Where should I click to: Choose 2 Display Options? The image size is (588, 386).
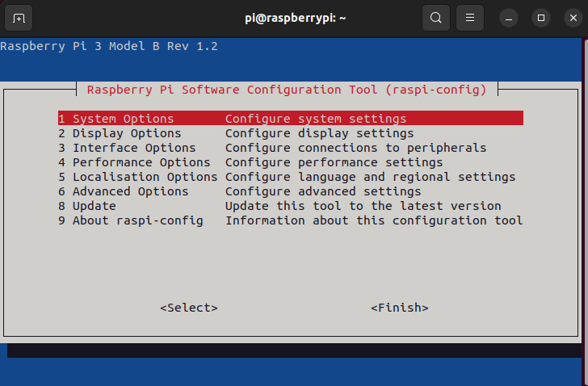[x=120, y=133]
